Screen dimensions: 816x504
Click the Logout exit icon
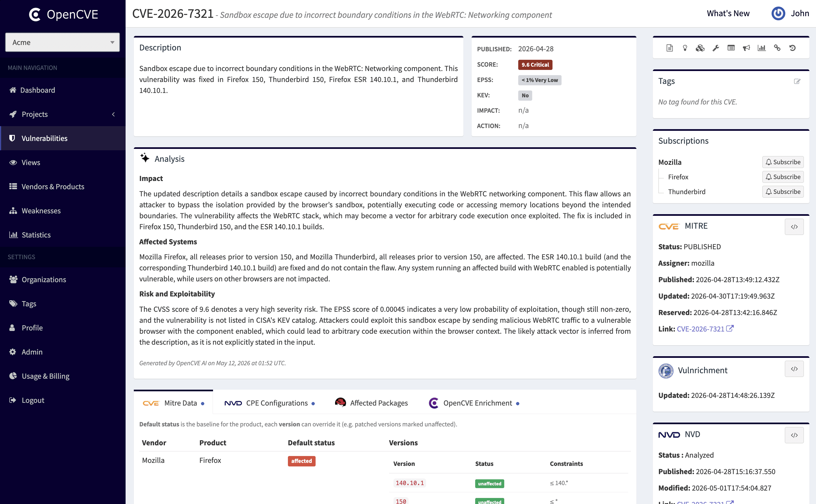[13, 400]
